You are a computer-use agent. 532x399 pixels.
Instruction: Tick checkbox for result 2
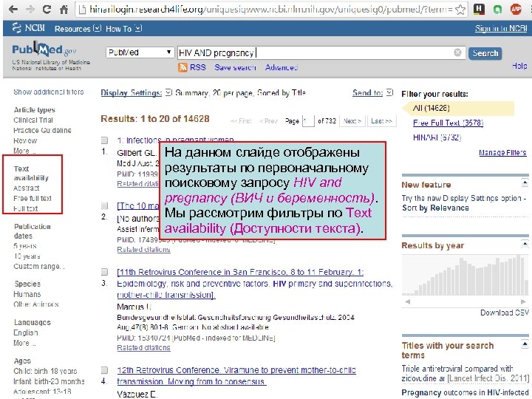pos(104,205)
